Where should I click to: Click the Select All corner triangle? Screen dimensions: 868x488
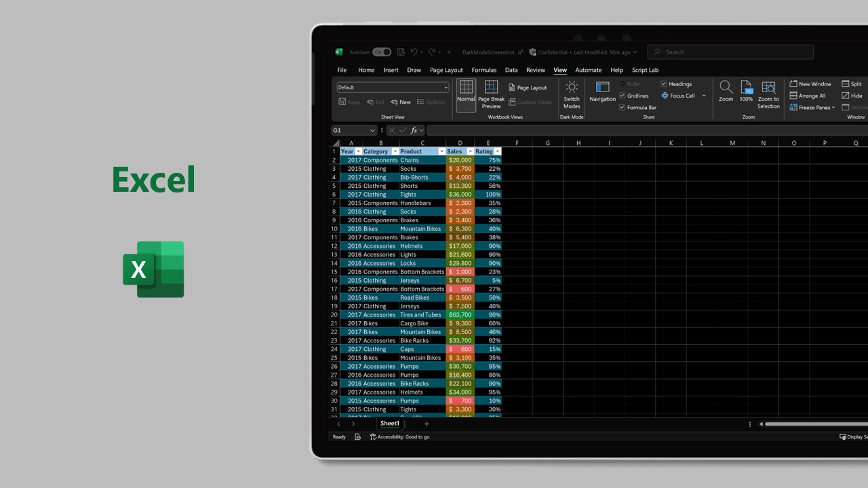(336, 143)
